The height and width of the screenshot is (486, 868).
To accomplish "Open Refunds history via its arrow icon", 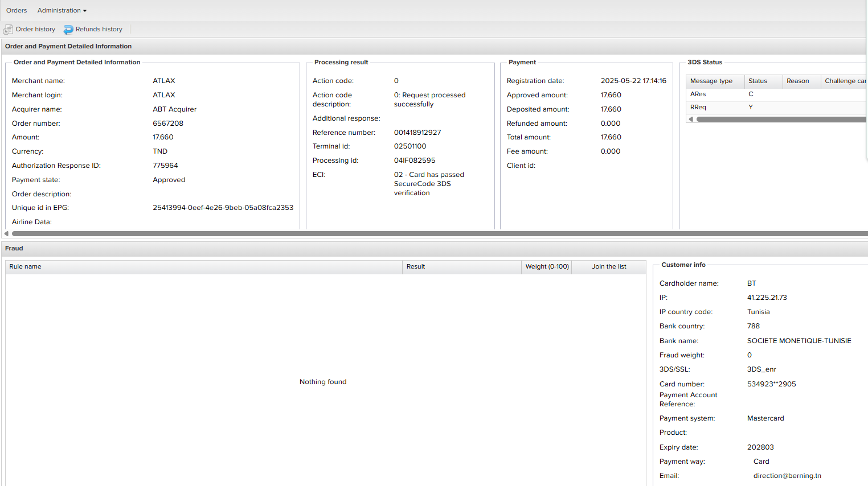I will (68, 29).
